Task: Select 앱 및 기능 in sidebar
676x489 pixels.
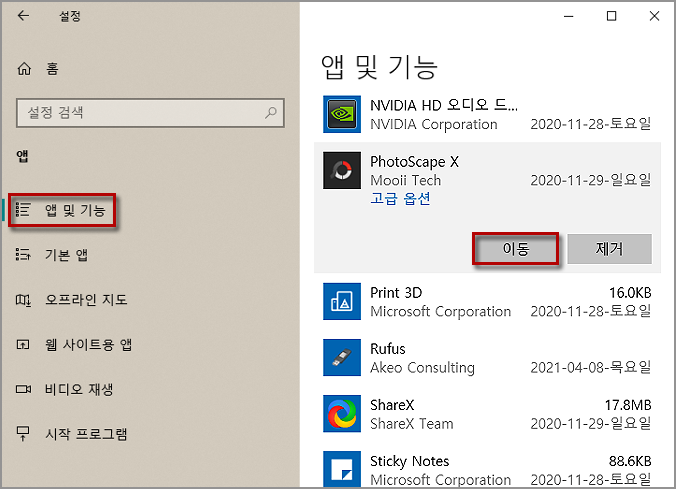Action: 63,210
